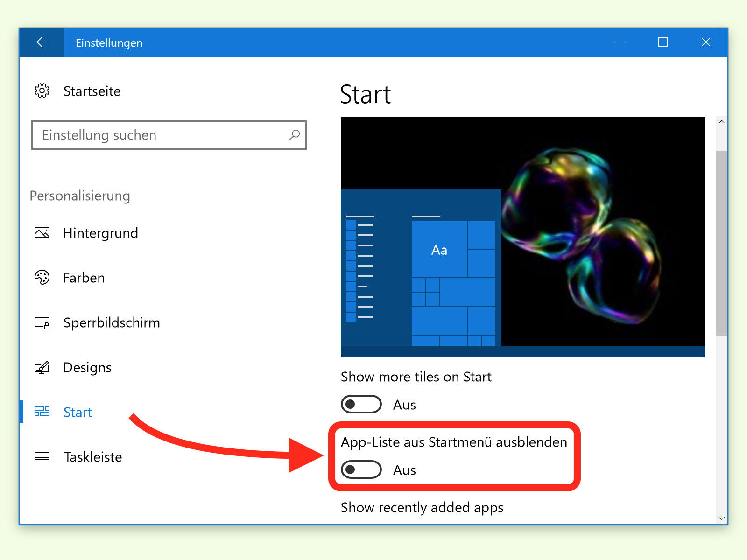Click the scrollbar down arrow
747x560 pixels.
coord(722,518)
